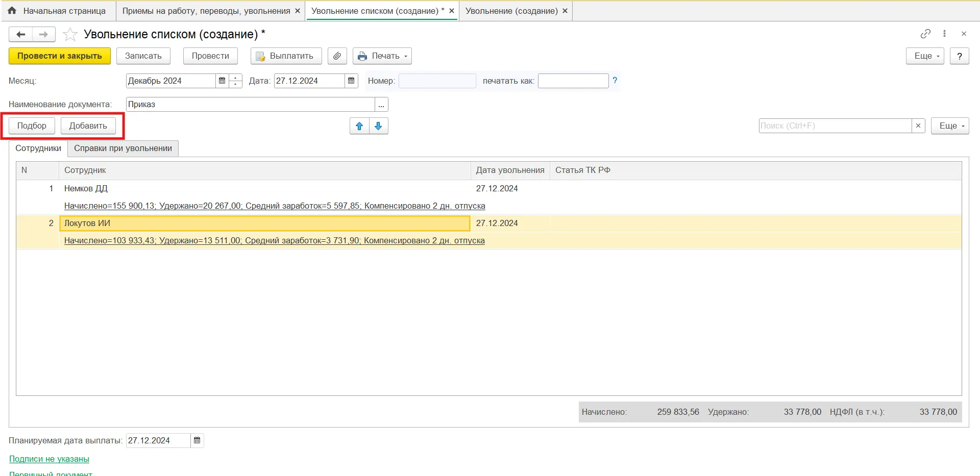Go back with left arrow button
This screenshot has width=980, height=476.
tap(21, 35)
